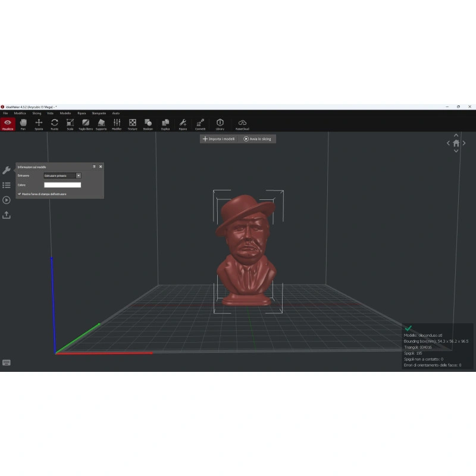Open the Ripara menu in menu bar

pyautogui.click(x=82, y=113)
